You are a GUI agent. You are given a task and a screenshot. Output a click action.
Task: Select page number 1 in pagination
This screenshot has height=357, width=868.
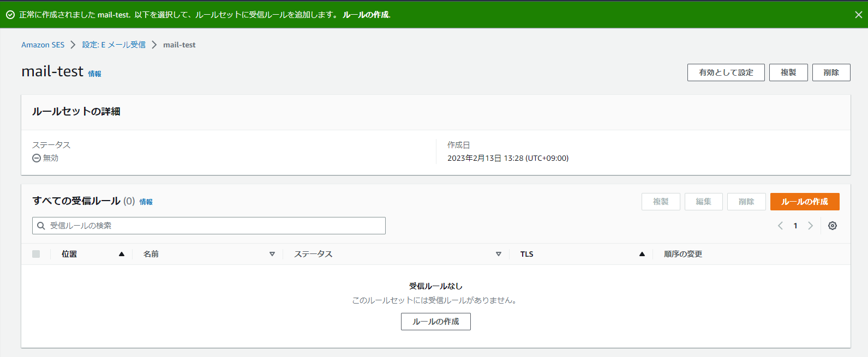click(x=795, y=226)
